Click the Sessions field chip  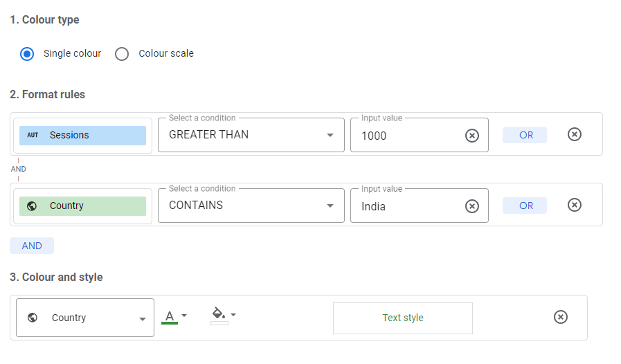pos(83,136)
